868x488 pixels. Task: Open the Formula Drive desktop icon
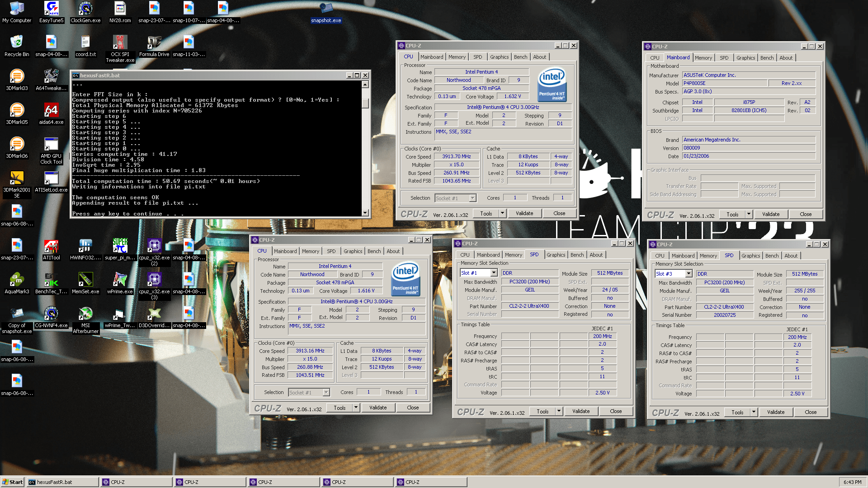(x=154, y=46)
